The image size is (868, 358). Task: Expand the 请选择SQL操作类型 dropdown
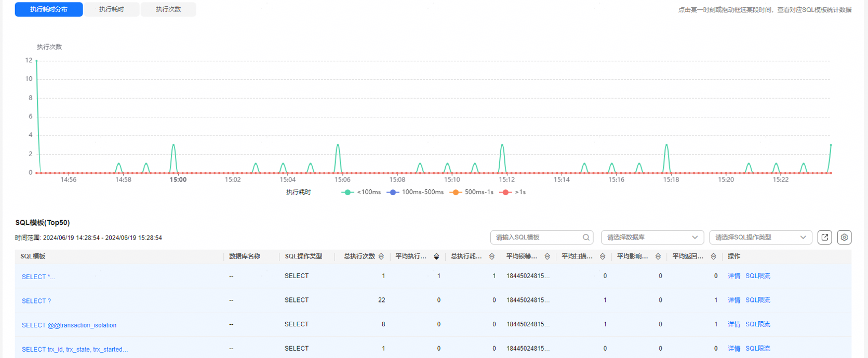(760, 237)
